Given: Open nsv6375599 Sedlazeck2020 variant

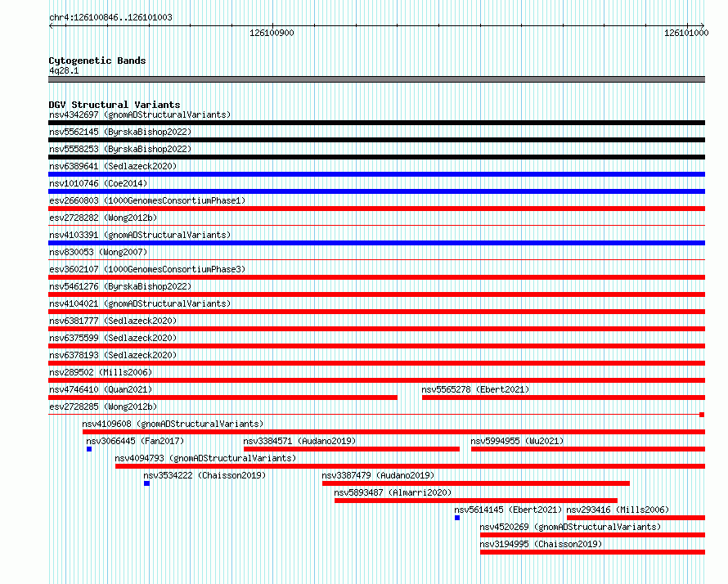Looking at the screenshot, I should [113, 338].
